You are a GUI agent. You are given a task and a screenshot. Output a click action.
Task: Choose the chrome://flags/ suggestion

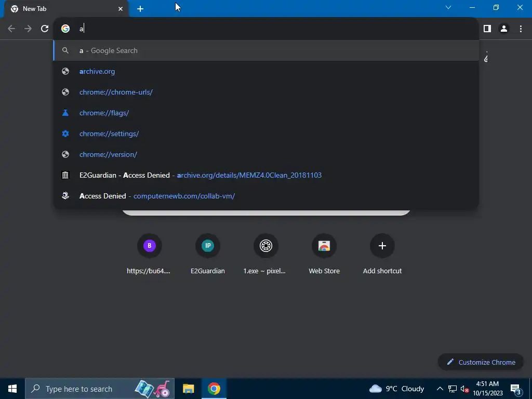266,113
